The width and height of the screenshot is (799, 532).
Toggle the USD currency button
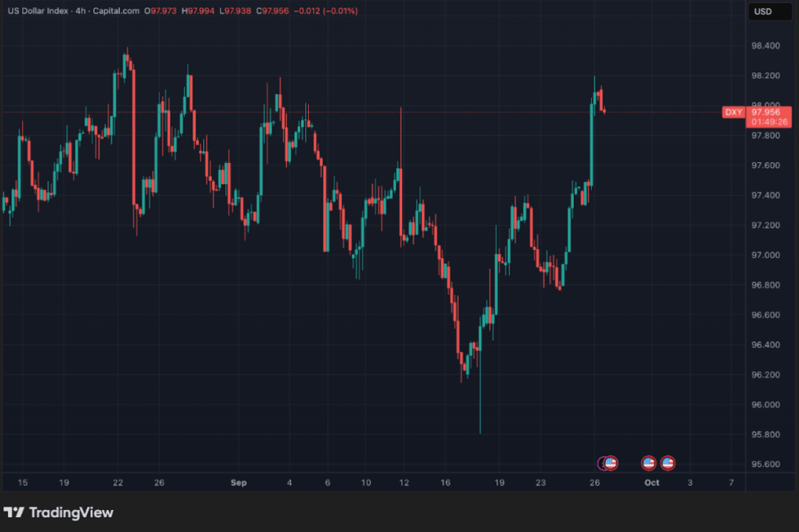point(771,11)
